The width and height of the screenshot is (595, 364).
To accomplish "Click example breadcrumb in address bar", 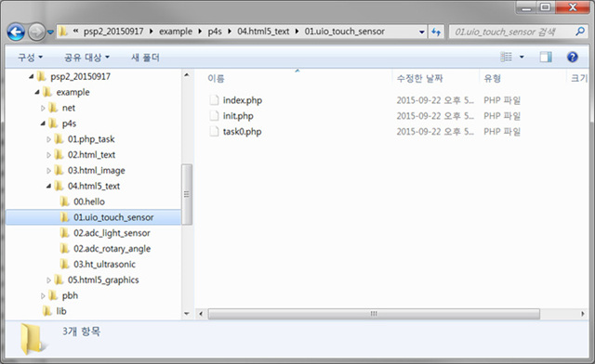I will [x=176, y=32].
